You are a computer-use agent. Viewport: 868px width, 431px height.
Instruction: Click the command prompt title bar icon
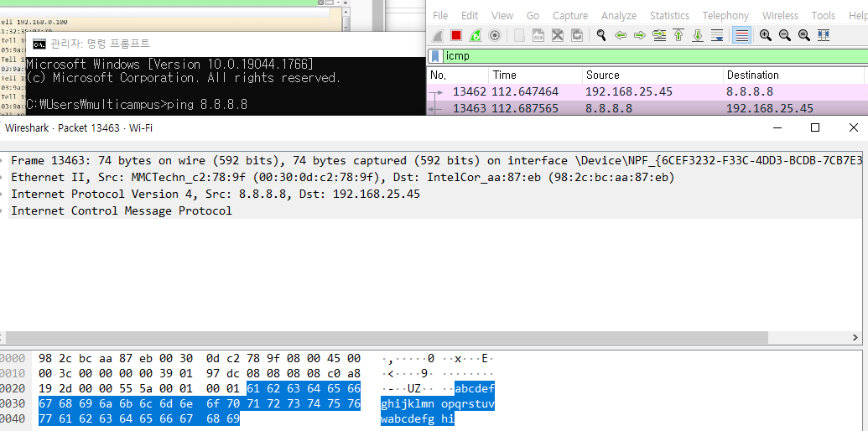click(x=39, y=44)
